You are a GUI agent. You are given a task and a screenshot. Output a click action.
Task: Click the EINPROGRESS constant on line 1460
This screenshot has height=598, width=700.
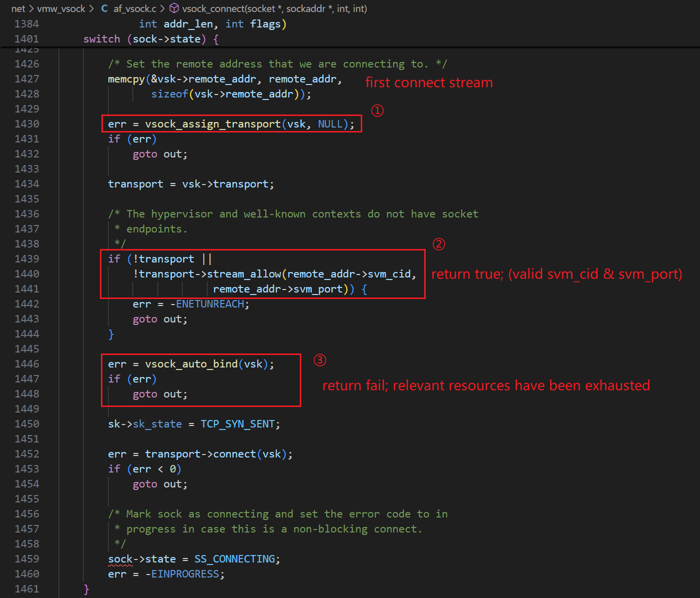point(185,574)
